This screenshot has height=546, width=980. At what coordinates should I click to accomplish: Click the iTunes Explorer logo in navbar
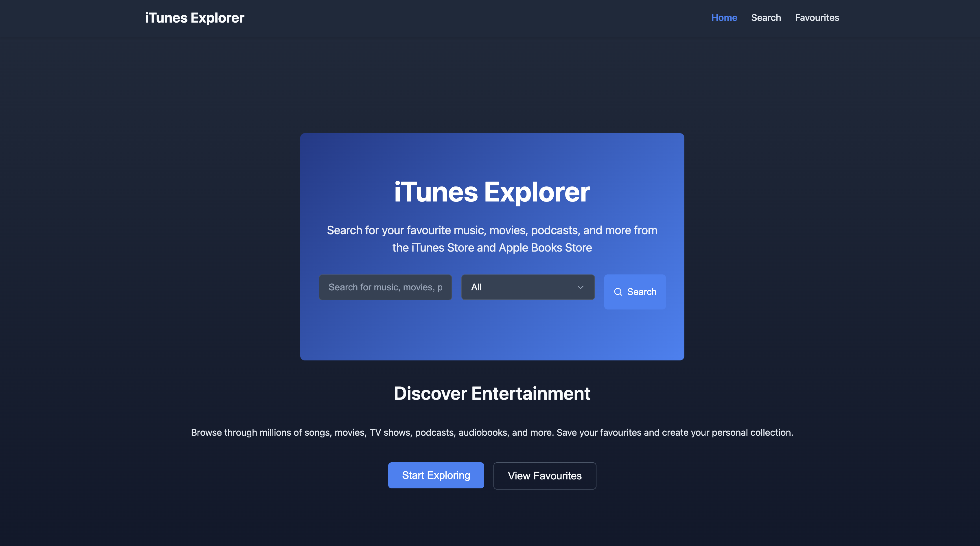click(194, 18)
